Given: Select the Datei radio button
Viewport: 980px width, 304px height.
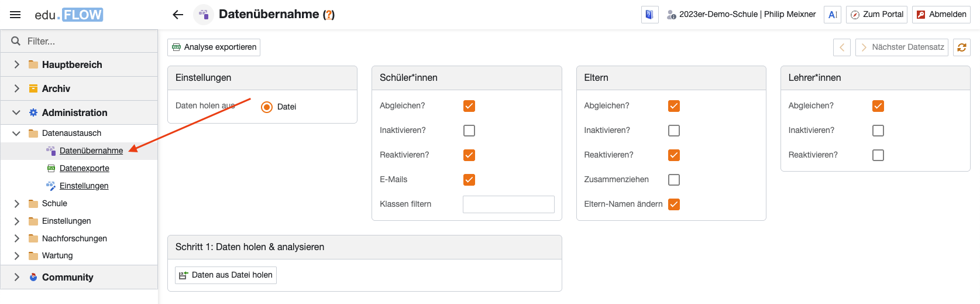Looking at the screenshot, I should click(x=267, y=107).
